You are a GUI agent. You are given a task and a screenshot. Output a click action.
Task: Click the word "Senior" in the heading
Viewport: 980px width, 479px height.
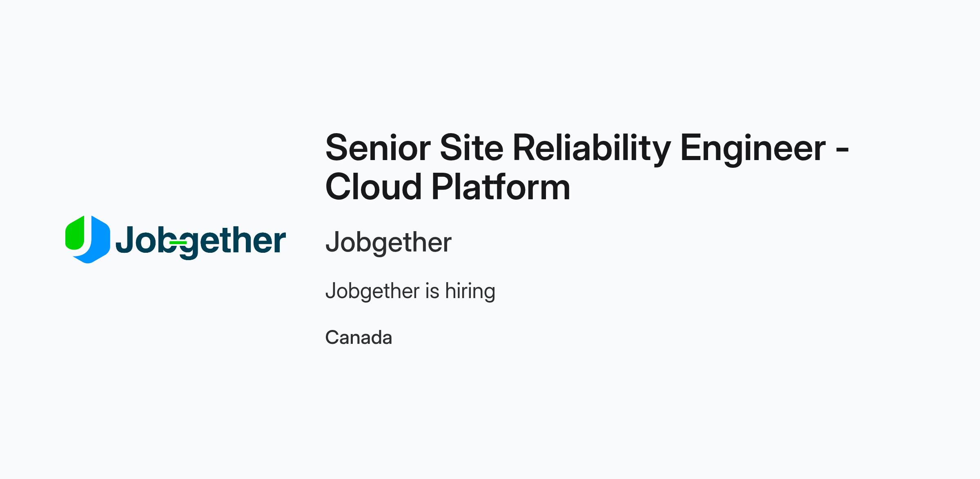coord(378,148)
